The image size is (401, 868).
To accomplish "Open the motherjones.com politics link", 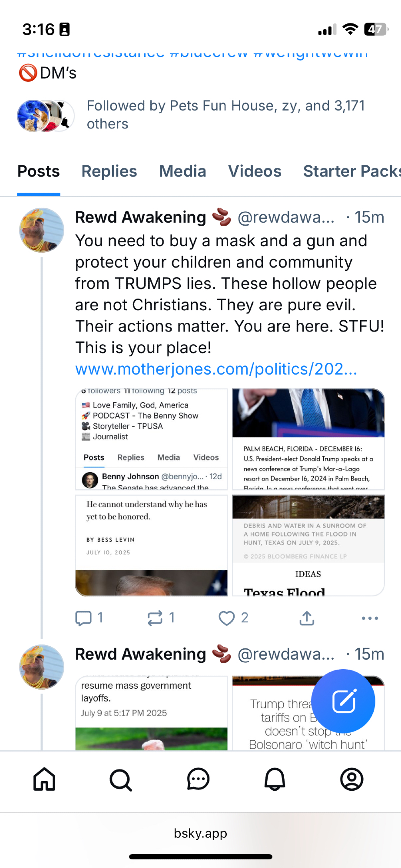I will (x=216, y=369).
